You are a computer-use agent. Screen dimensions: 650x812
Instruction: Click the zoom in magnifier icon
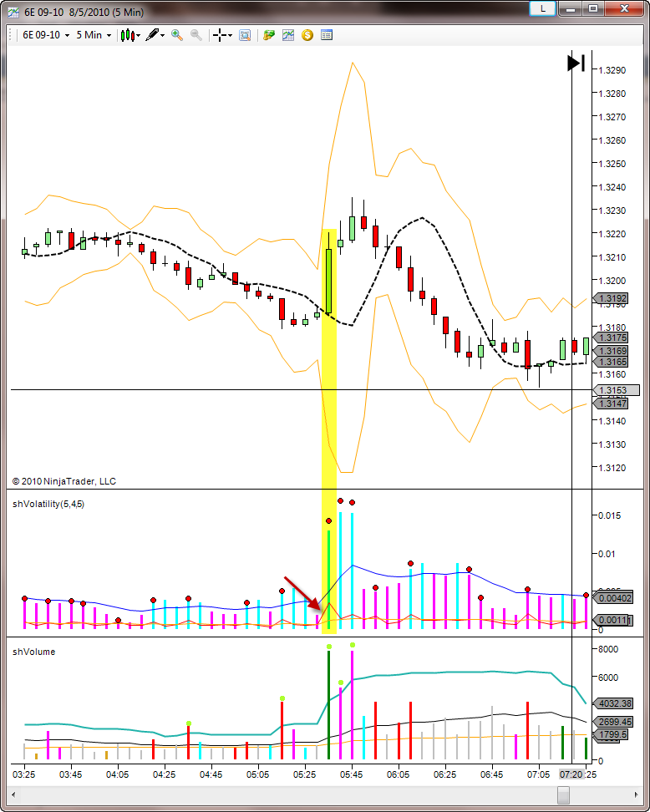pyautogui.click(x=177, y=35)
